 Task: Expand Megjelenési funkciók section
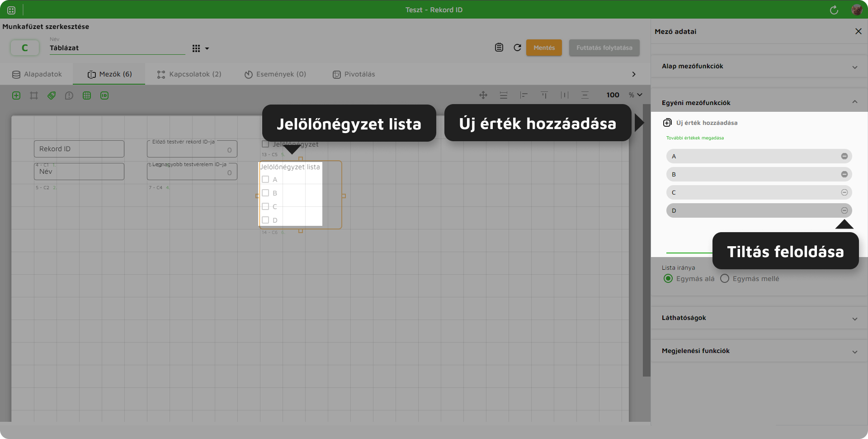[x=759, y=351]
